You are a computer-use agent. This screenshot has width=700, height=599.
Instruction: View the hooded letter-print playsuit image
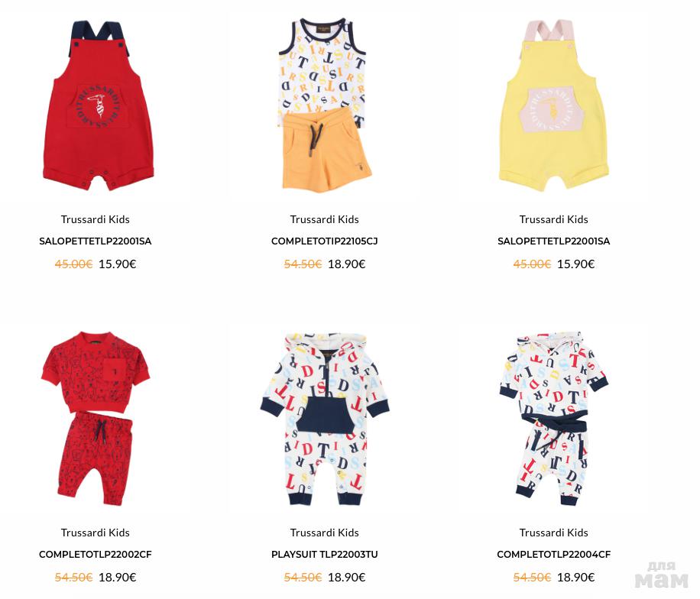point(325,418)
